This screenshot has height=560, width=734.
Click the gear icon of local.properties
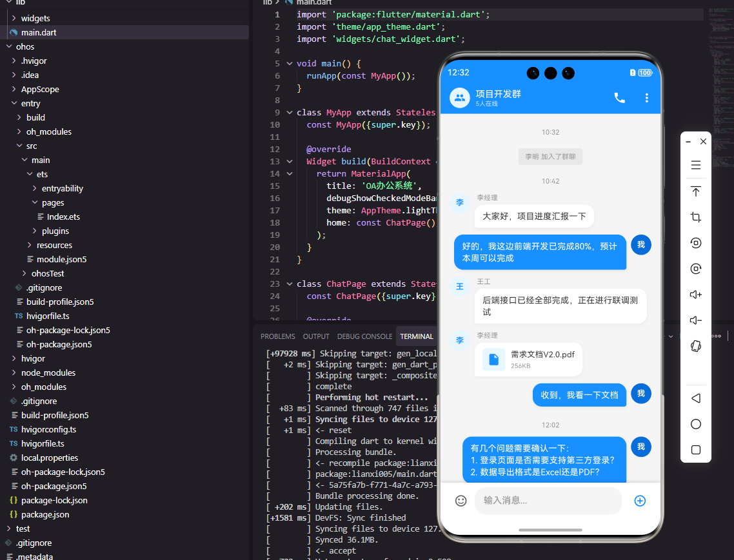[14, 458]
